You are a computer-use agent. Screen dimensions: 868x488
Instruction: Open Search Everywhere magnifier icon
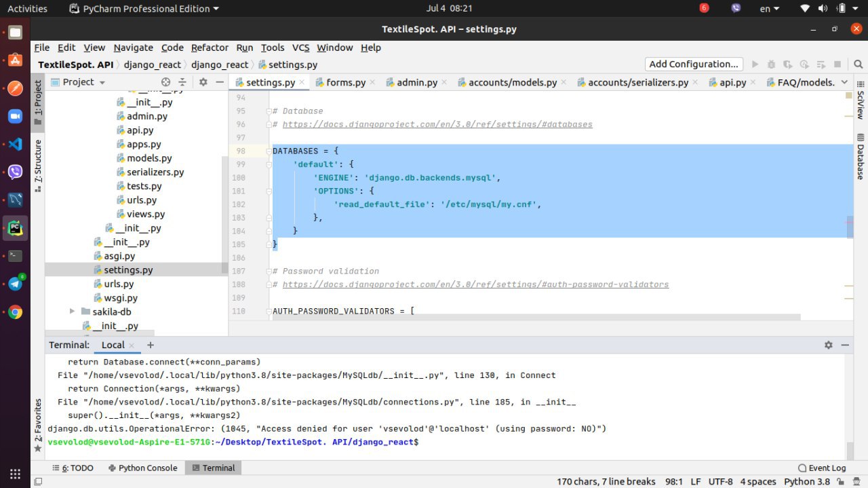858,64
